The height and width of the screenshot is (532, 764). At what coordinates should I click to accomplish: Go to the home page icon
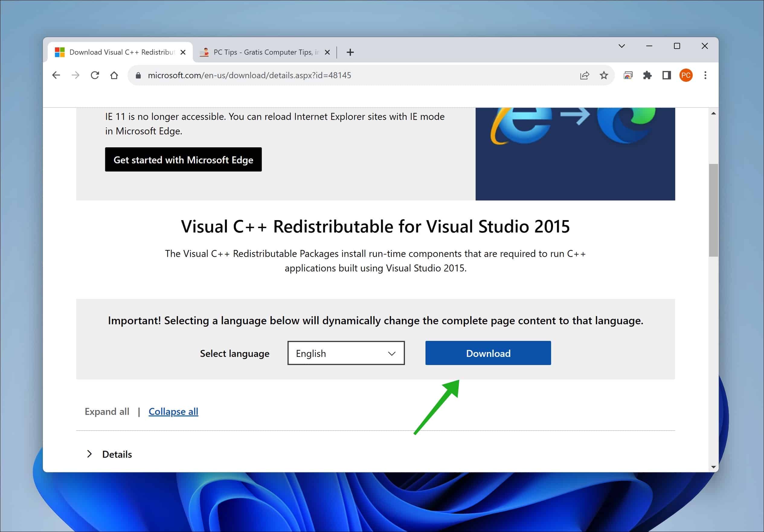click(x=114, y=75)
